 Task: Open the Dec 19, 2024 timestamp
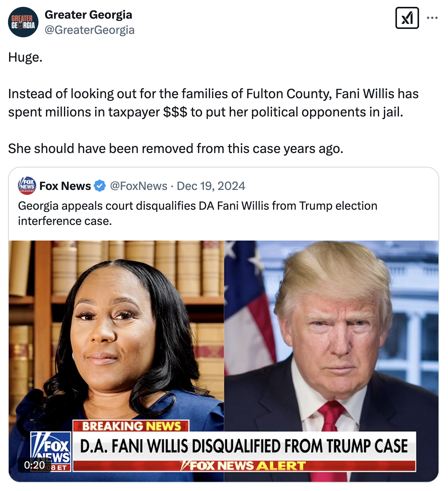211,186
